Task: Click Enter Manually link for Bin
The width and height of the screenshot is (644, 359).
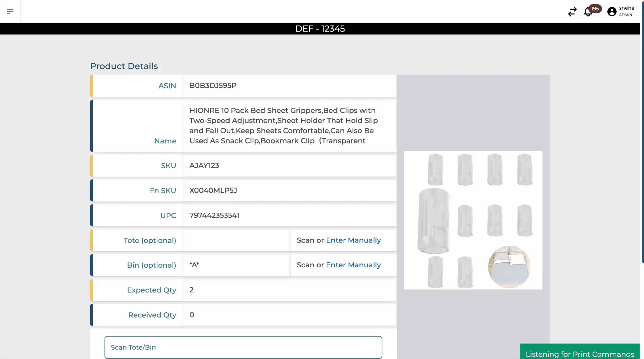Action: (x=353, y=265)
